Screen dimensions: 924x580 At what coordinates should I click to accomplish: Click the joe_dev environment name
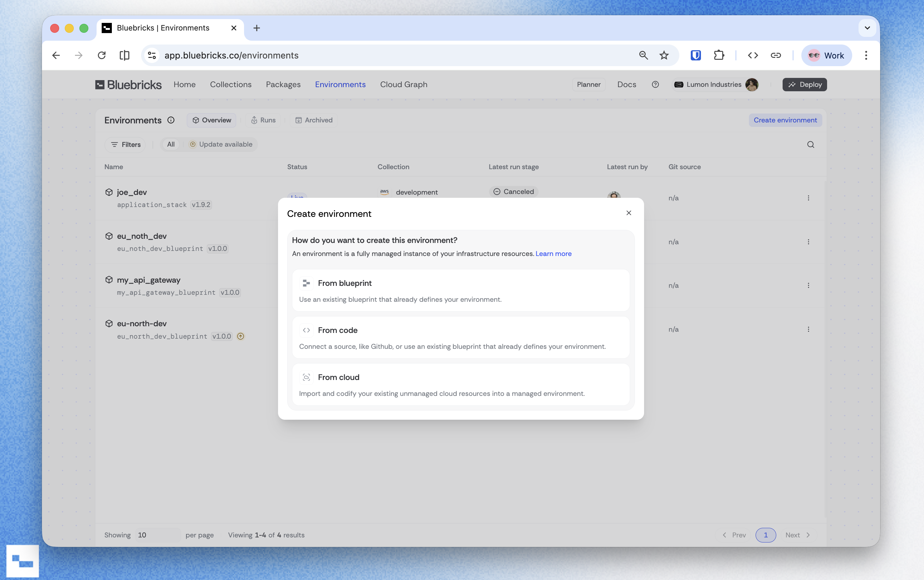(132, 192)
